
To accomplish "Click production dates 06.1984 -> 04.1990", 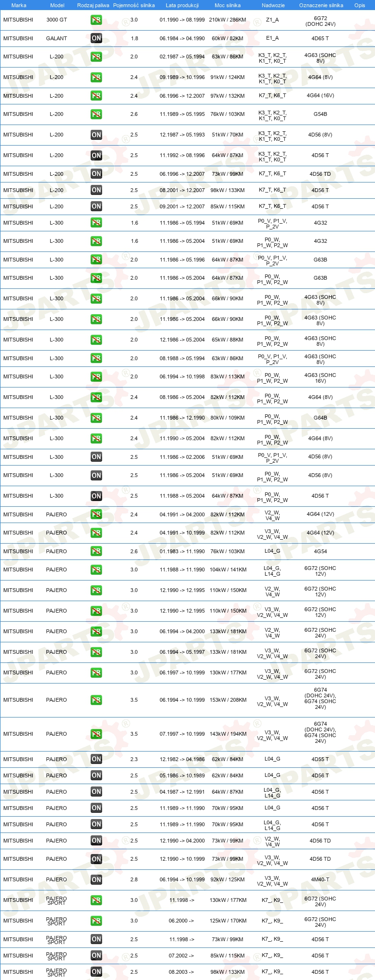I will coord(182,38).
